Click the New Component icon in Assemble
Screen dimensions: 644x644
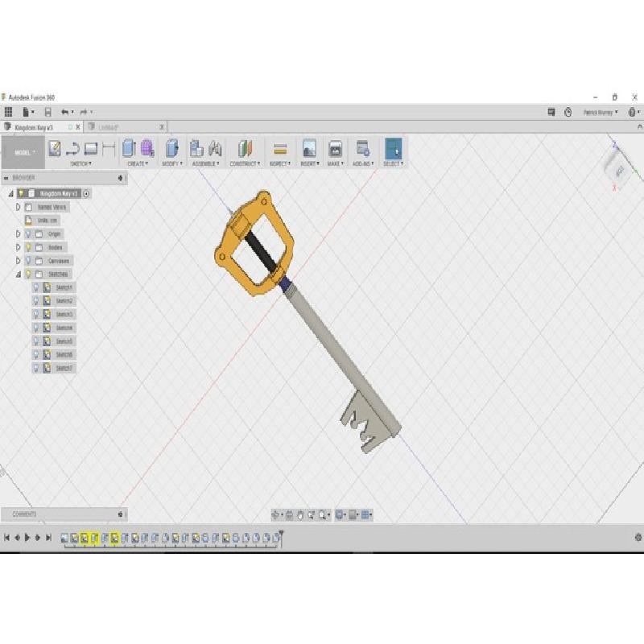pos(196,148)
